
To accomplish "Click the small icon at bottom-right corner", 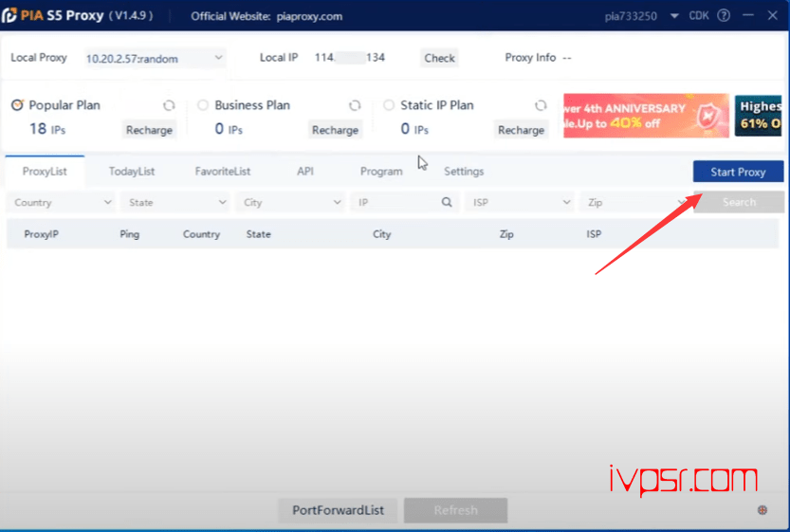I will point(762,510).
